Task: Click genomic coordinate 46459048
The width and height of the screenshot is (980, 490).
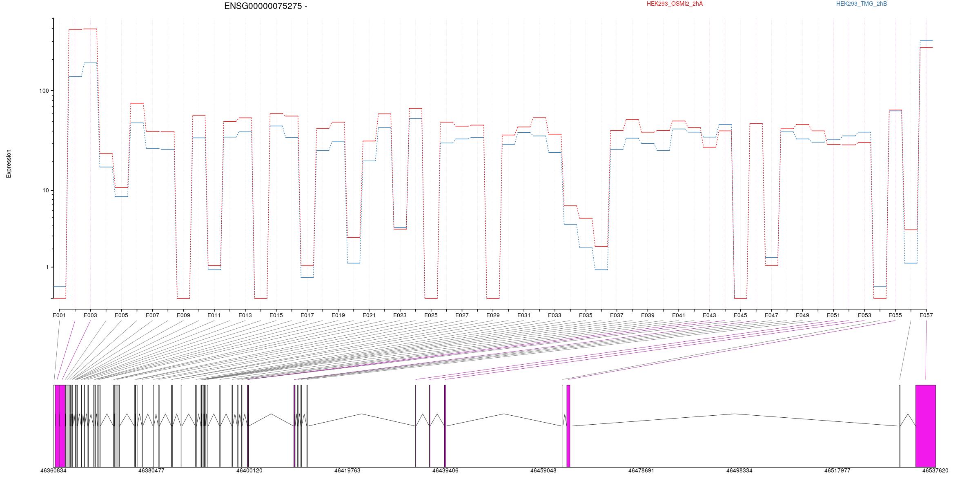Action: click(x=543, y=470)
